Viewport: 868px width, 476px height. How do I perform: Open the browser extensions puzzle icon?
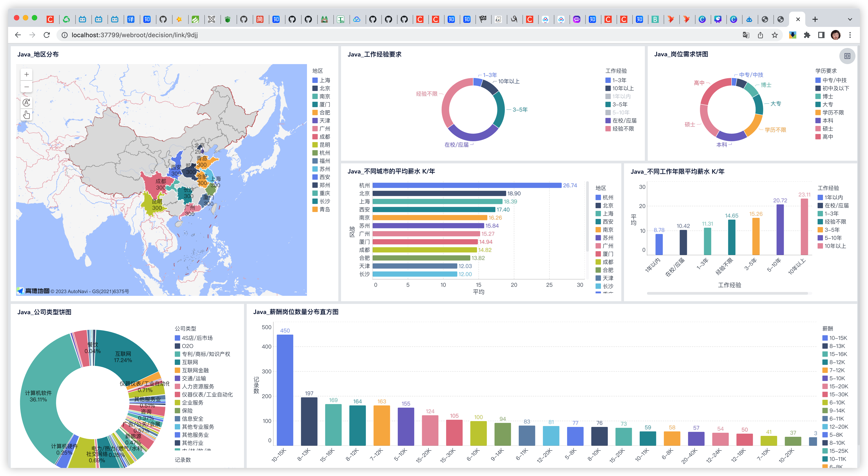[807, 35]
